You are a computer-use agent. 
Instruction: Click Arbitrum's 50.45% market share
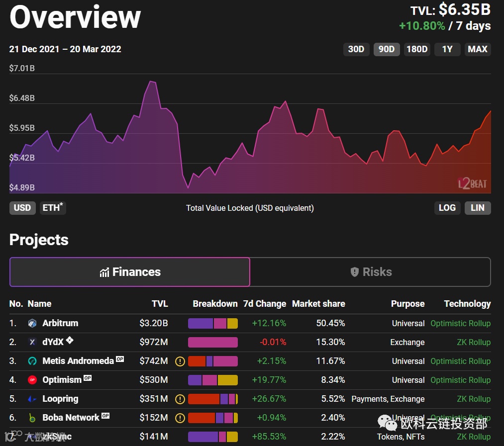331,323
